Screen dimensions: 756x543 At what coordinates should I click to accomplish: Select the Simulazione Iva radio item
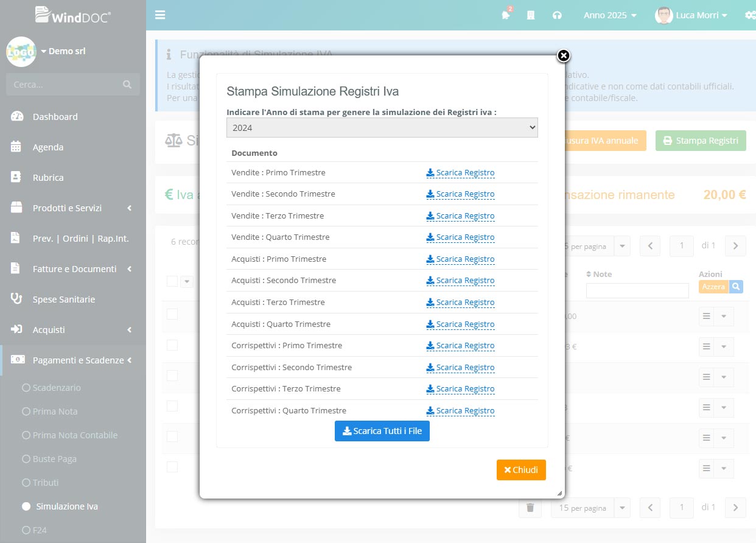tap(26, 506)
